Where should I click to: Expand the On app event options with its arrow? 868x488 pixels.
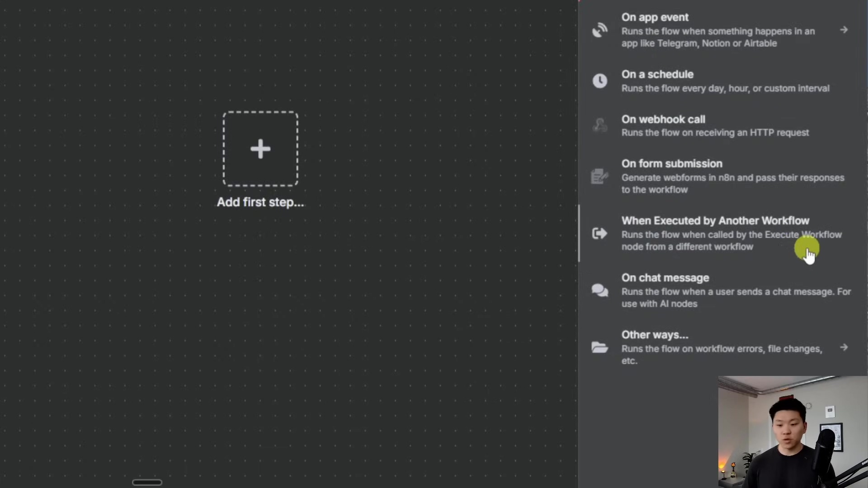tap(844, 29)
